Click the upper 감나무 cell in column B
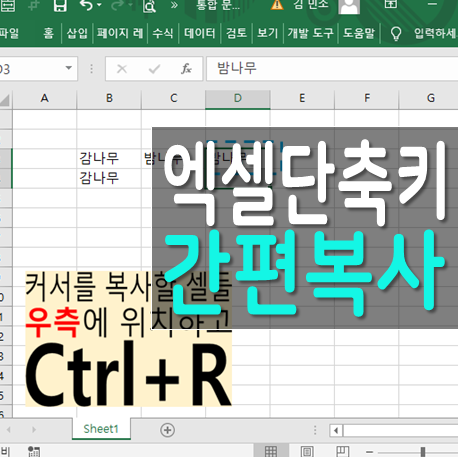 (x=109, y=158)
